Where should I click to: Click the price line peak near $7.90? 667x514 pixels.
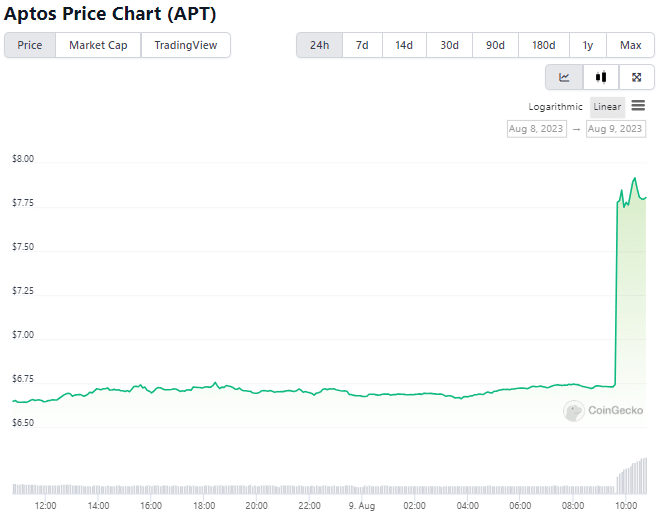coord(635,179)
